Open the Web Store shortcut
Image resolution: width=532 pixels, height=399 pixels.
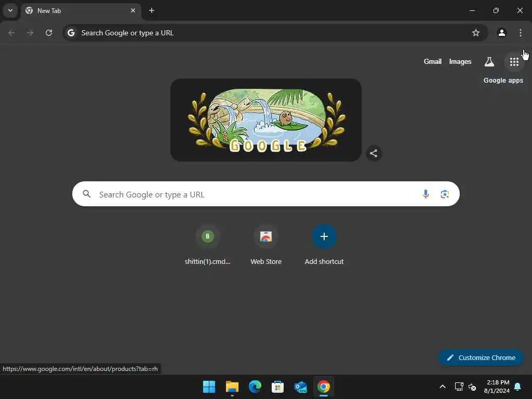(x=266, y=245)
